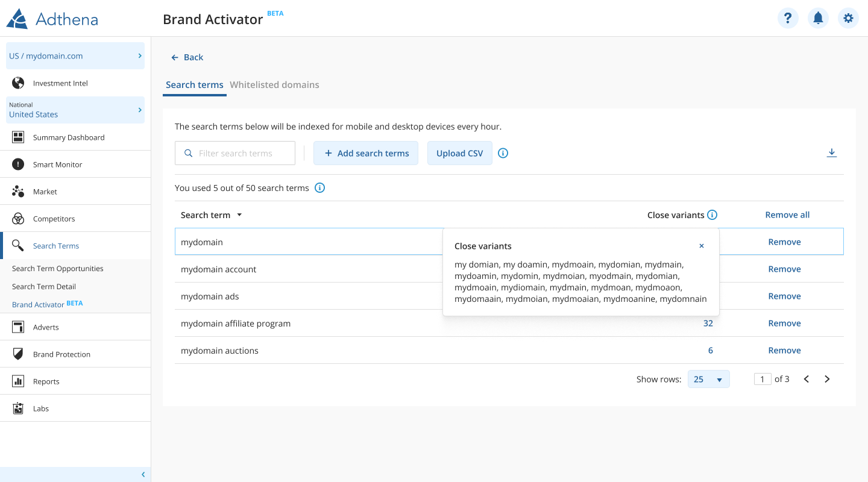Click the Filter search terms input field
Image resolution: width=868 pixels, height=482 pixels.
(241, 153)
